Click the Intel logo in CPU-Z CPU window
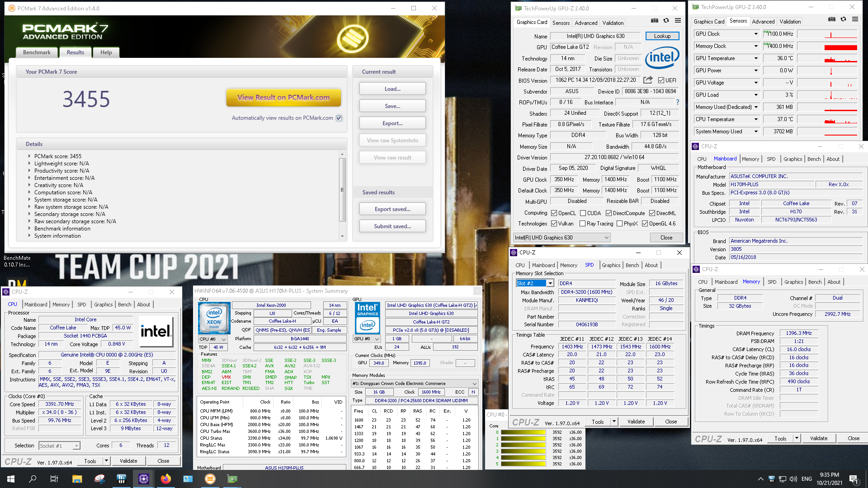The image size is (868, 488). [156, 331]
